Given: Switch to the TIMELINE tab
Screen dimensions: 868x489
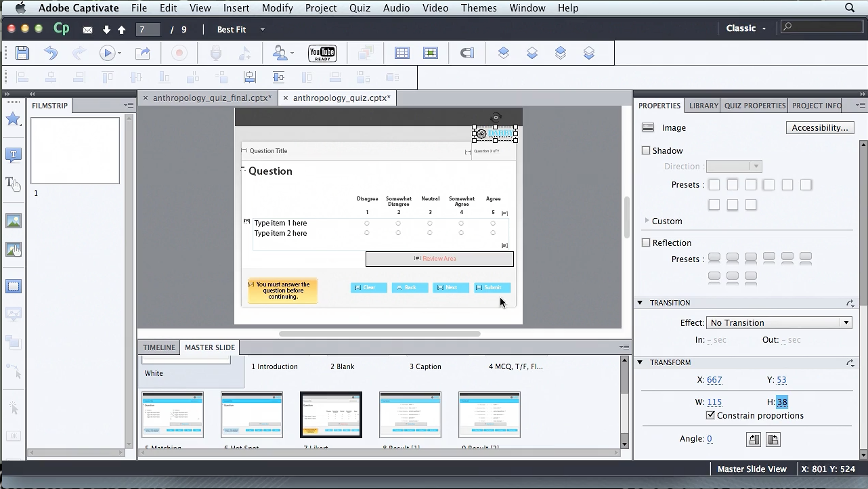Looking at the screenshot, I should (x=159, y=347).
